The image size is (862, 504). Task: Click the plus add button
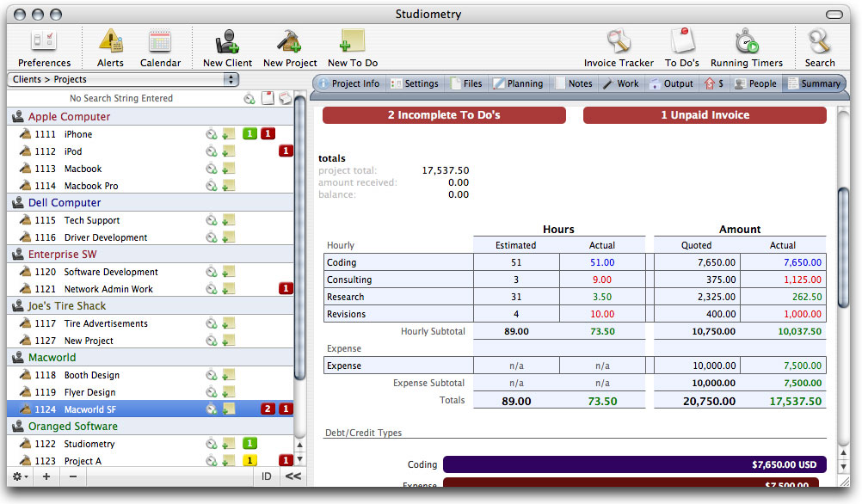(46, 476)
